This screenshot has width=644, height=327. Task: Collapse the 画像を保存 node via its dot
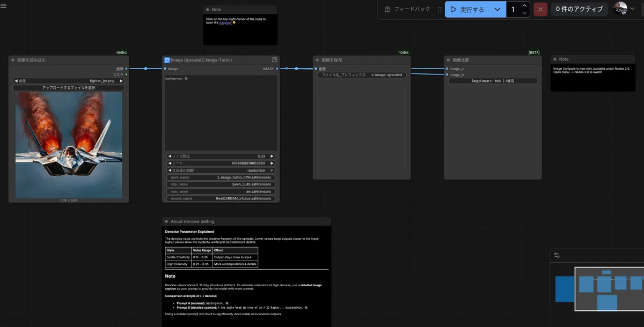tap(317, 60)
